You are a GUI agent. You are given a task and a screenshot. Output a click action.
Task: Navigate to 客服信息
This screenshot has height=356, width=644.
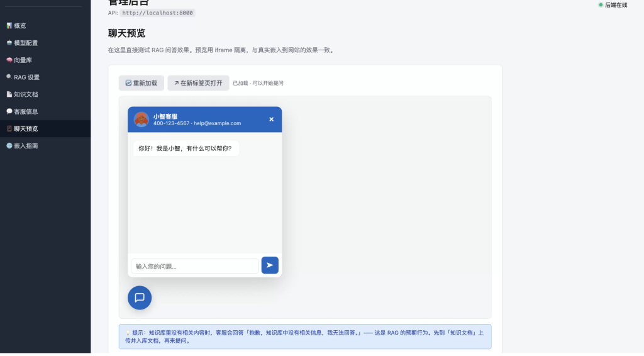point(45,111)
